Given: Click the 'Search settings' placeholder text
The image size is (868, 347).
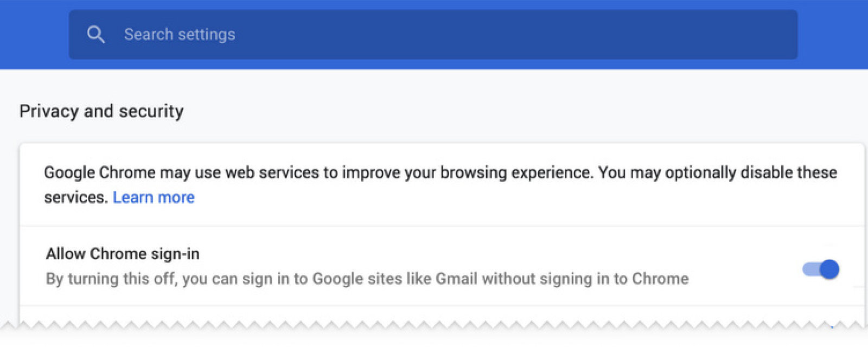Looking at the screenshot, I should [180, 35].
